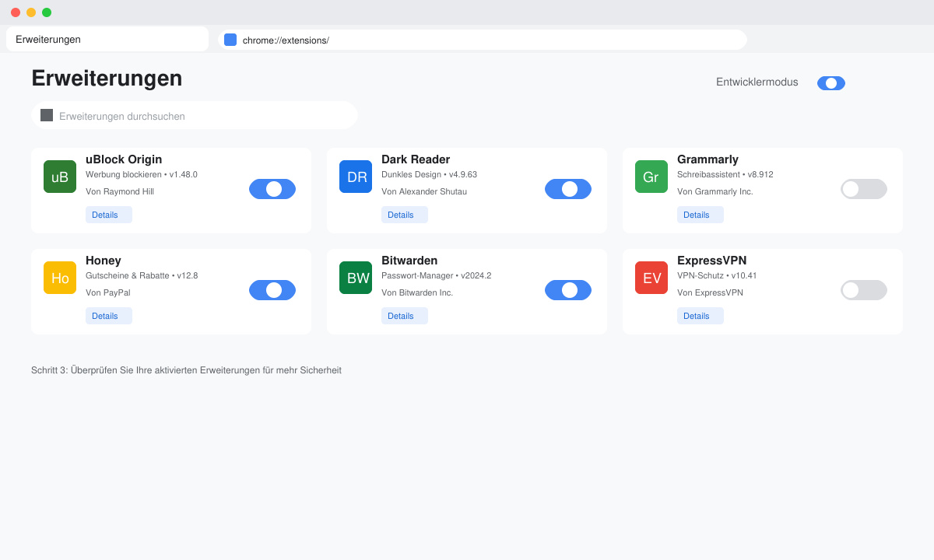Click the ExpressVPN title text
The height and width of the screenshot is (560, 934).
coord(711,261)
